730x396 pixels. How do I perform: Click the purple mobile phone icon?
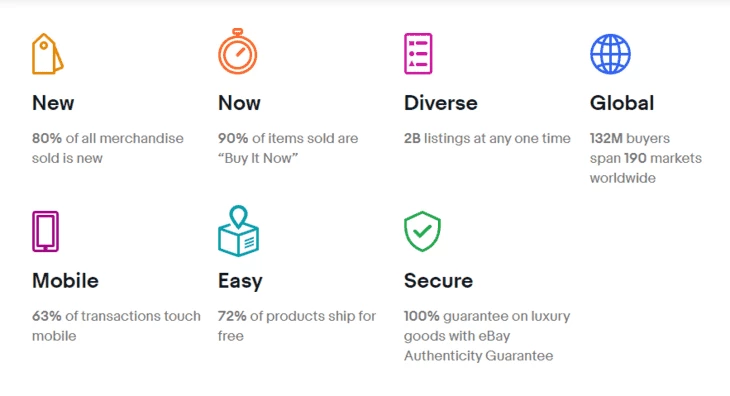coord(46,231)
